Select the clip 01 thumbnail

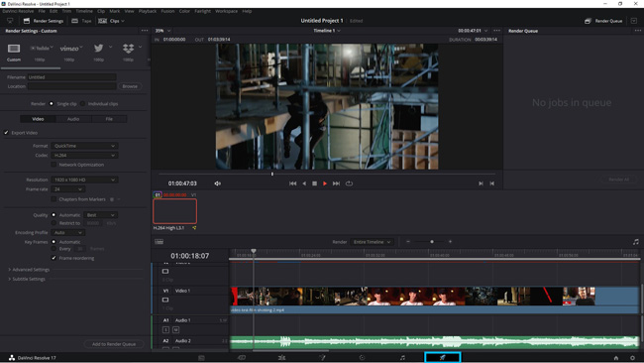[175, 211]
